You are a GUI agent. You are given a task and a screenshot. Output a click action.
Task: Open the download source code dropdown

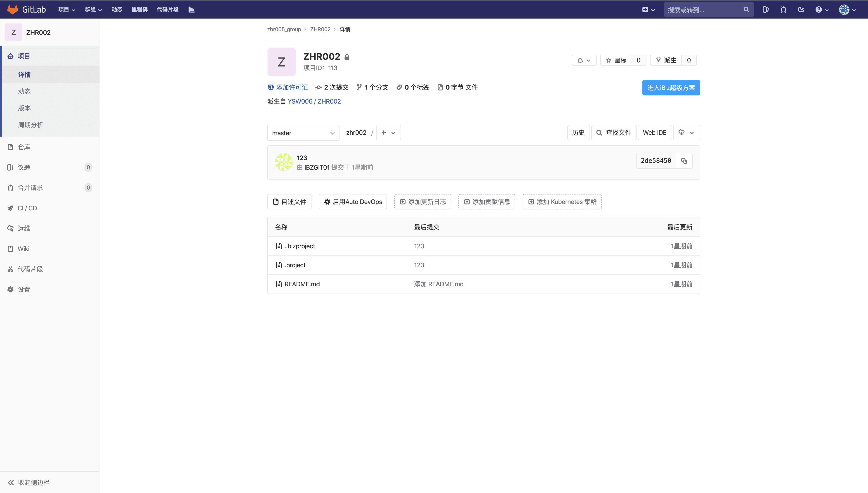coord(687,133)
